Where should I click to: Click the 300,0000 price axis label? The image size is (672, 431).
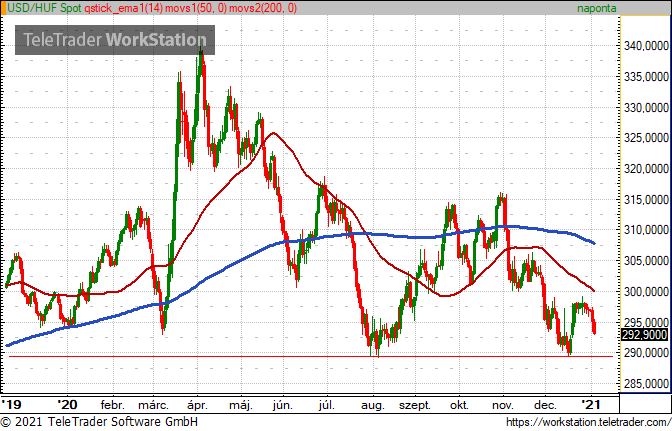click(646, 292)
